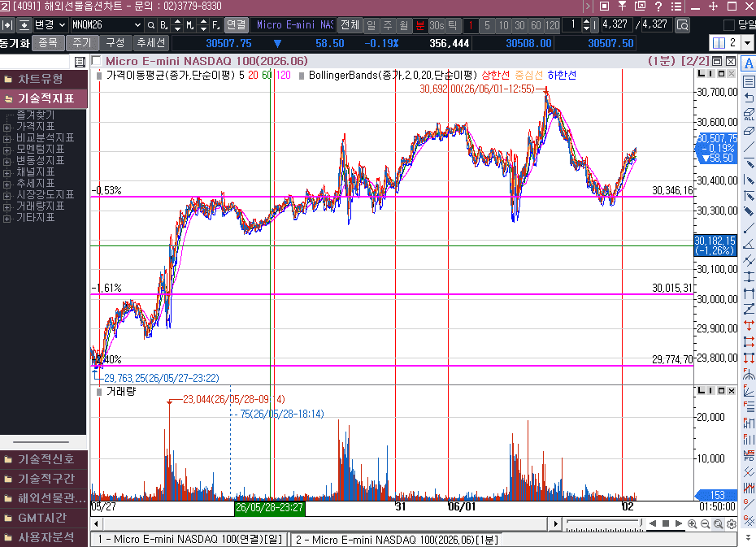Expand the 시장강도지표 tree node
Viewport: 756px width, 547px height.
[7, 196]
